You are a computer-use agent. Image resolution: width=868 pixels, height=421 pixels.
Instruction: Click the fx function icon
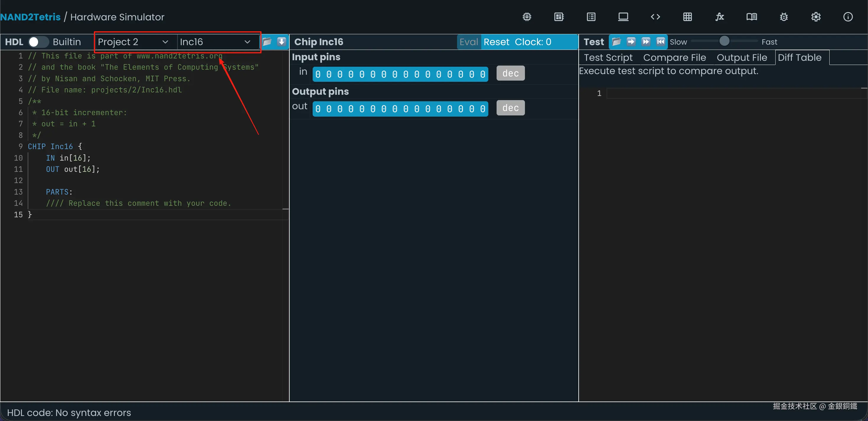point(719,17)
